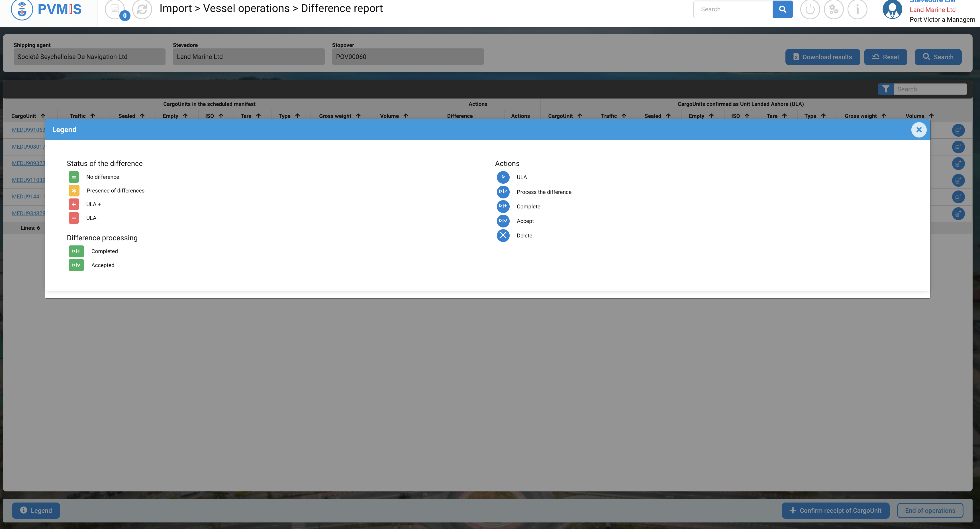The height and width of the screenshot is (529, 980).
Task: Click the header search magnifier button
Action: pos(782,9)
